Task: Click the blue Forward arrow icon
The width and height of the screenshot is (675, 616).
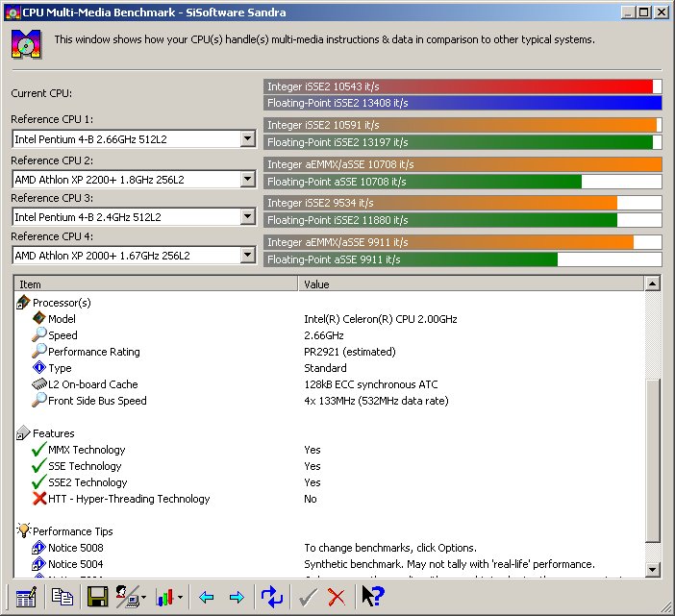Action: pyautogui.click(x=237, y=597)
